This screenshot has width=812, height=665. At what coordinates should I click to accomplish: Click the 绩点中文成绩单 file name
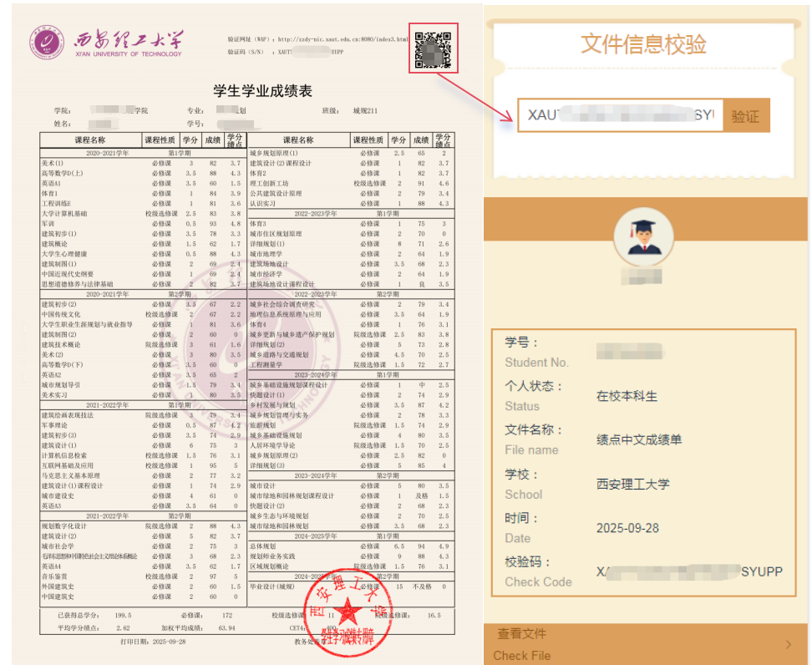pyautogui.click(x=638, y=439)
